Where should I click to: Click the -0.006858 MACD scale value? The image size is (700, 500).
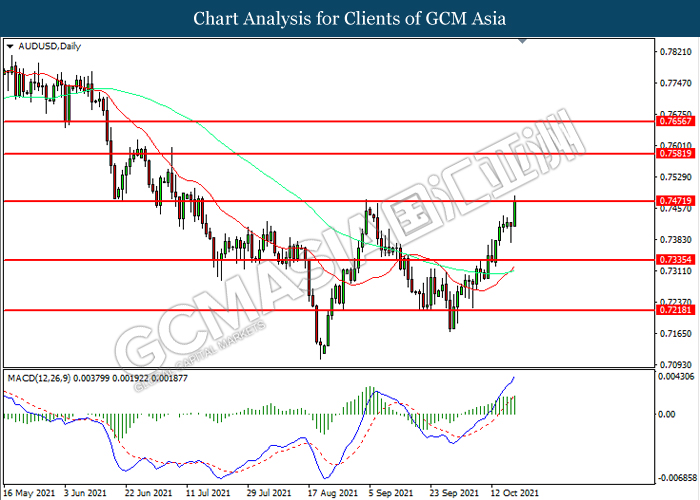(676, 478)
